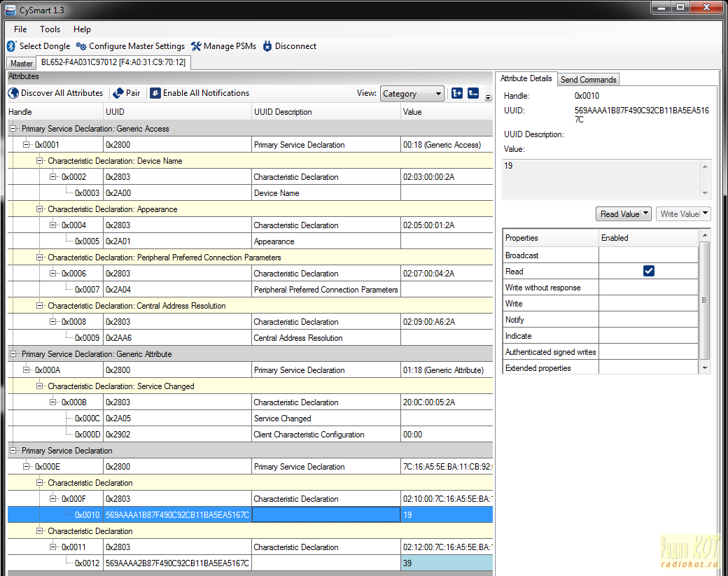Click the Value box scroll up arrow
728x576 pixels.
coord(705,167)
